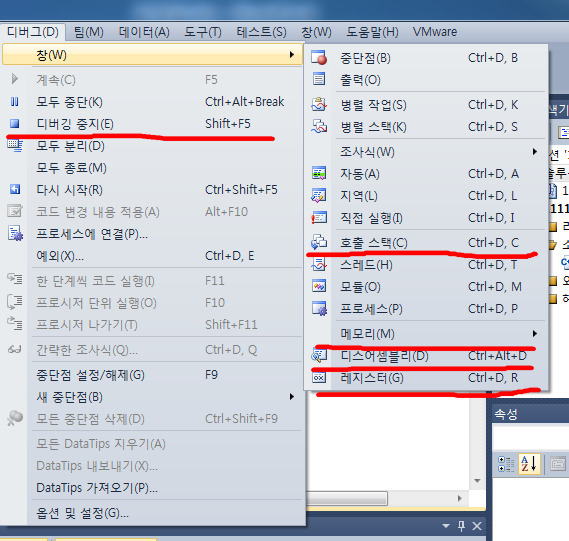Viewport: 569px width, 541px height.
Task: Click the Ctrl+Shift+F5 shortcut text
Action: coord(241,190)
